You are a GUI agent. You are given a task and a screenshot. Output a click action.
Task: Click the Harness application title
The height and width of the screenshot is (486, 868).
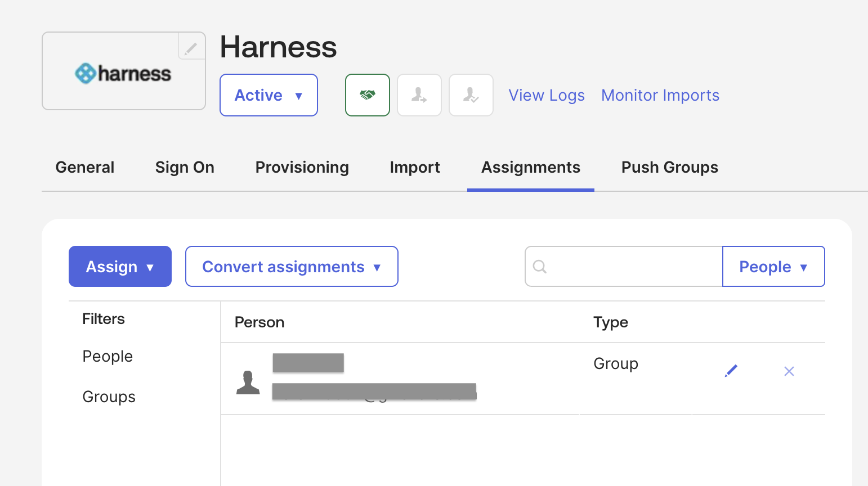coord(278,47)
